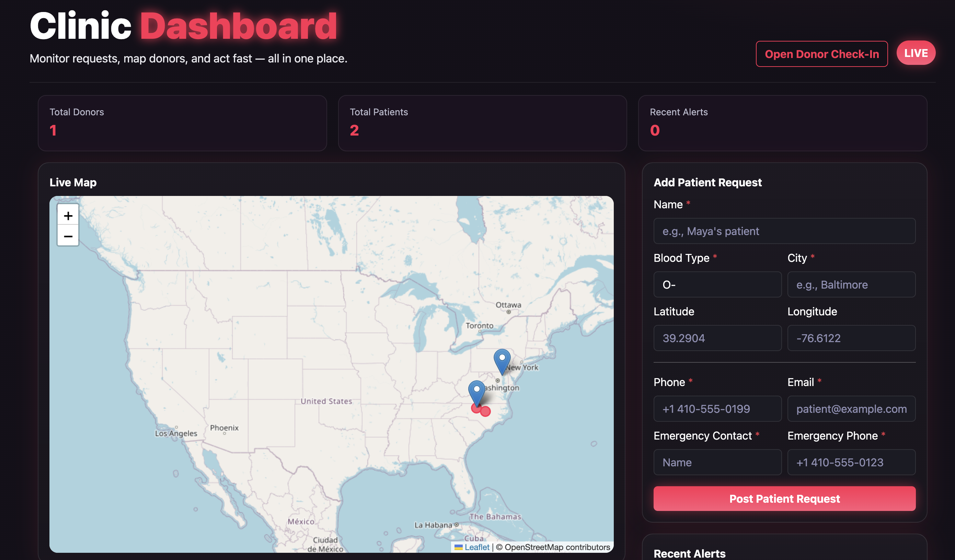Click the LIVE status badge
This screenshot has width=955, height=560.
[x=915, y=53]
